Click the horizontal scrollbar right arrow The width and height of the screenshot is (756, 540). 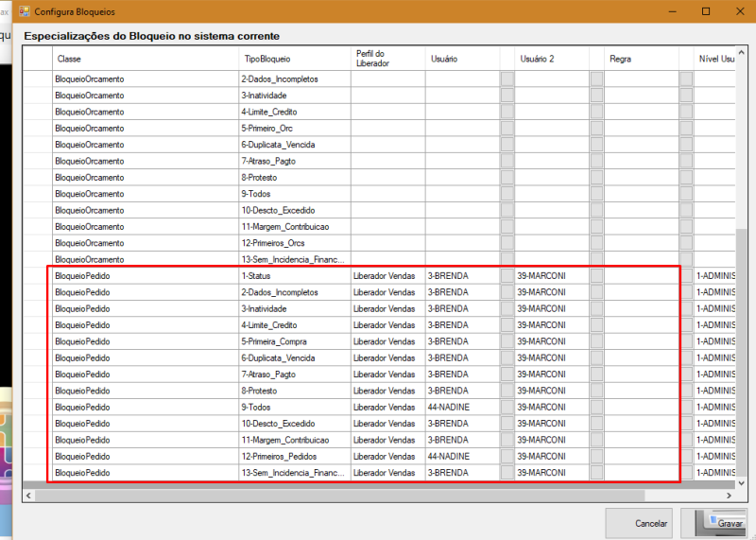click(730, 496)
